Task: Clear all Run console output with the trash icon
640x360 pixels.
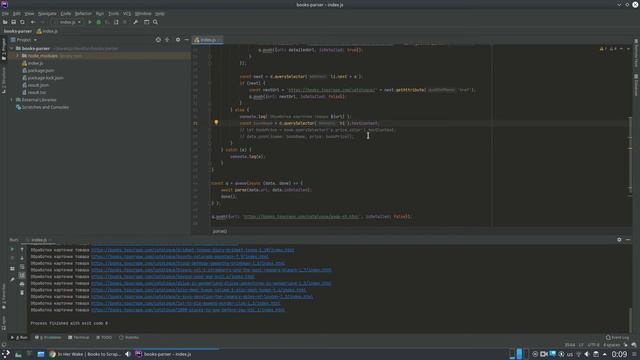Action: (x=22, y=293)
